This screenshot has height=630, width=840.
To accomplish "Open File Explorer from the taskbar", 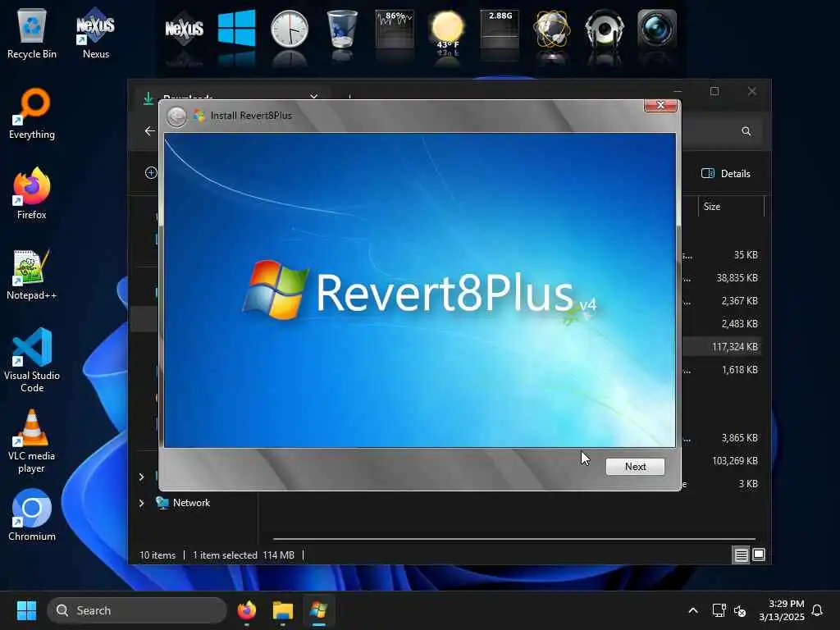I will click(282, 610).
